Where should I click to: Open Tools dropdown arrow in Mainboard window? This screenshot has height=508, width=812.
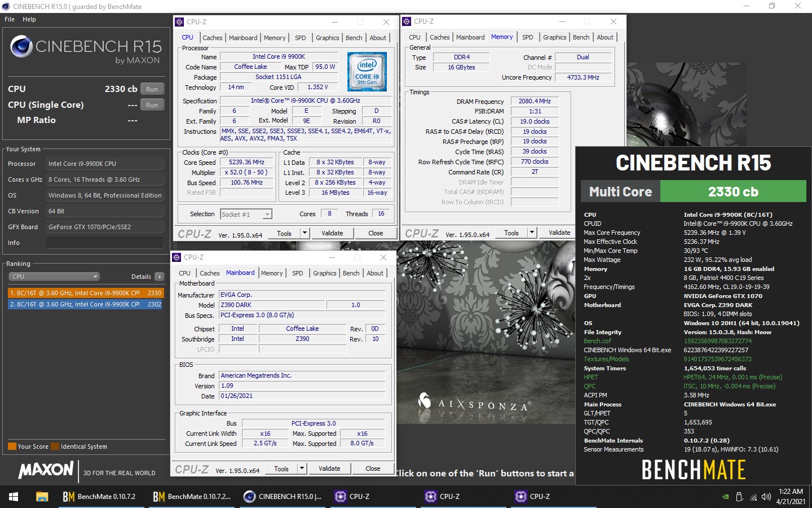click(x=302, y=468)
